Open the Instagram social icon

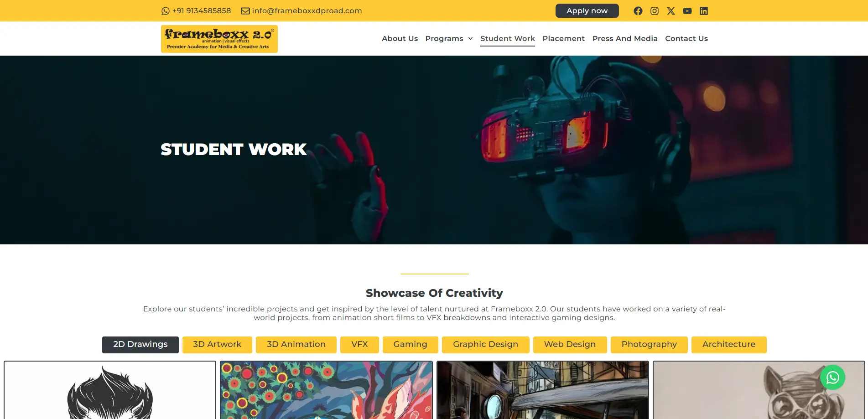click(x=654, y=11)
